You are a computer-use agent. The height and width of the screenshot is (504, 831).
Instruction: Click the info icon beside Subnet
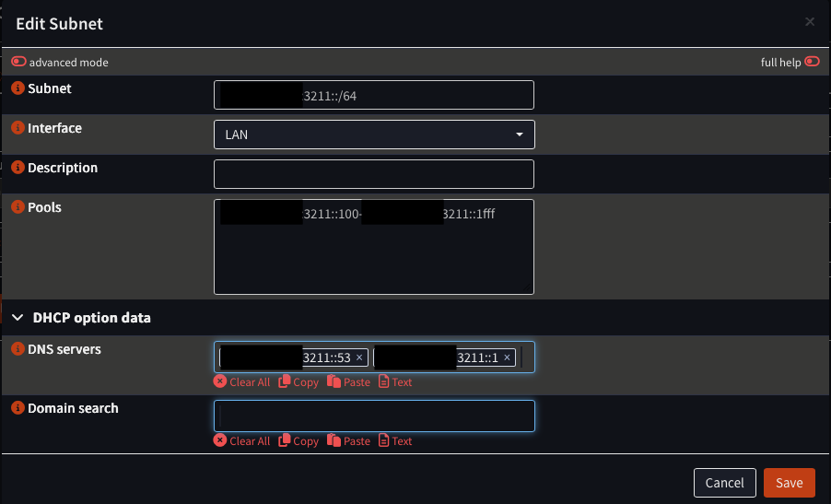pos(18,88)
